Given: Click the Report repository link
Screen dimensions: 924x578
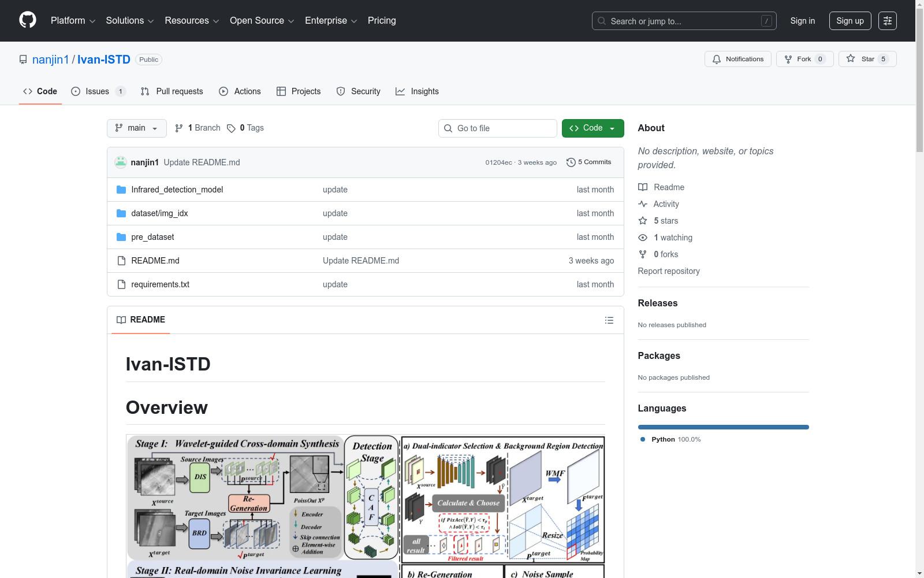Looking at the screenshot, I should pos(669,271).
